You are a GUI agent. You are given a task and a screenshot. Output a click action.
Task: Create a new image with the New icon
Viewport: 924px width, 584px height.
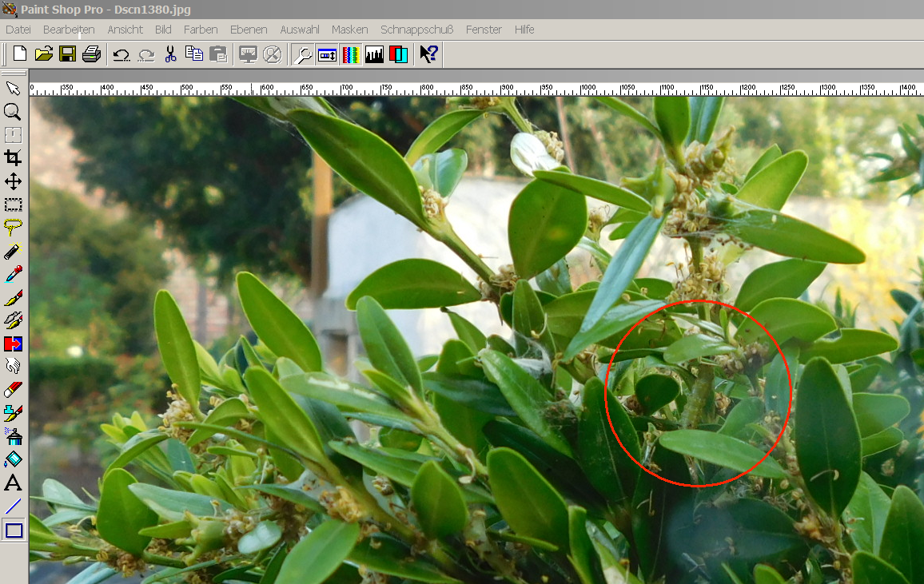click(20, 55)
